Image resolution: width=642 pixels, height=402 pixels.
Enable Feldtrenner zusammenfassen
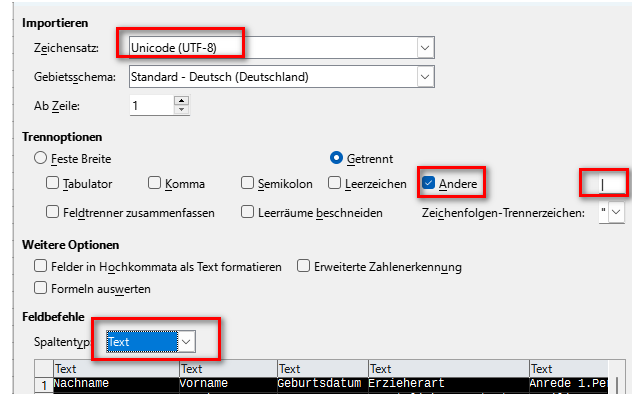[x=53, y=212]
